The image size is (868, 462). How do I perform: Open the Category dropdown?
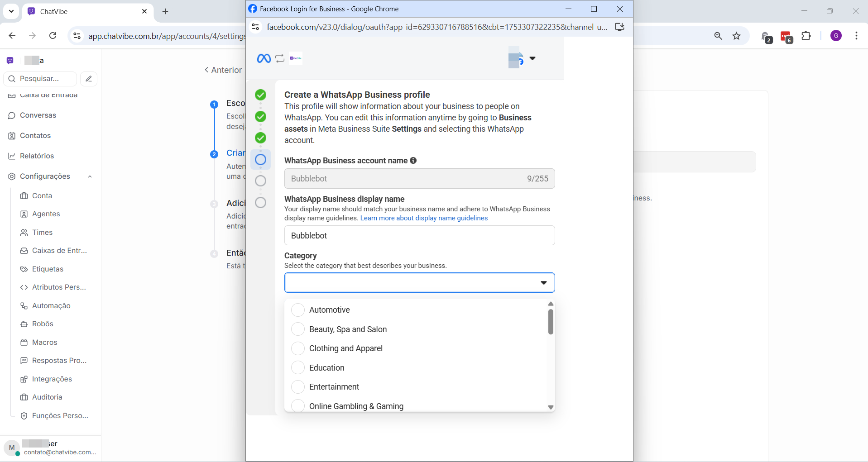point(419,283)
